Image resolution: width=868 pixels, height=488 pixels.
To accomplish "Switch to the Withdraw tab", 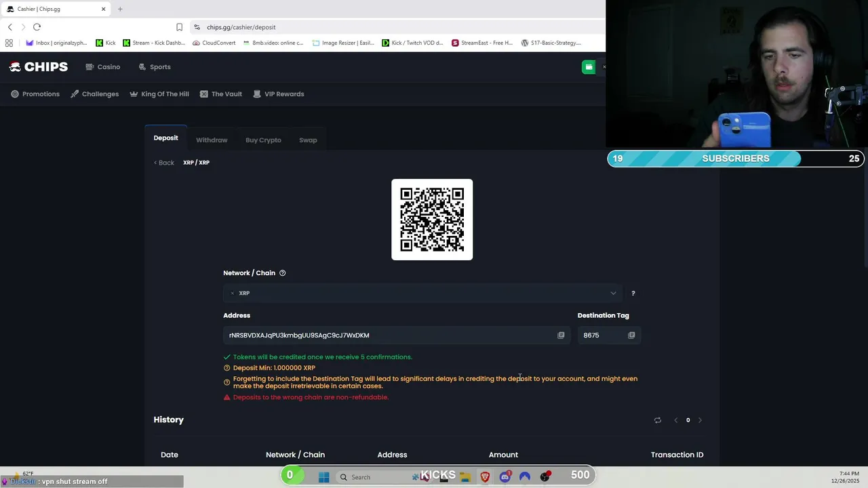I will pyautogui.click(x=212, y=140).
